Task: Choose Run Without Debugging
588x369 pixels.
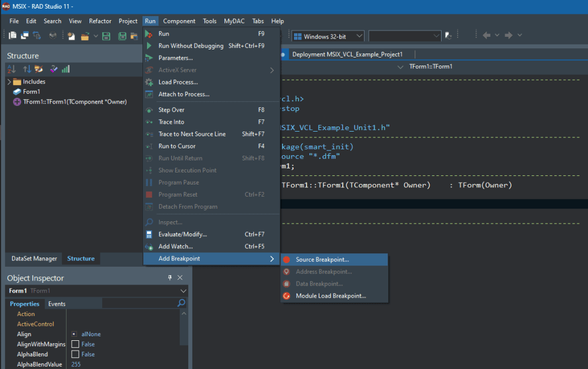Action: (x=211, y=46)
